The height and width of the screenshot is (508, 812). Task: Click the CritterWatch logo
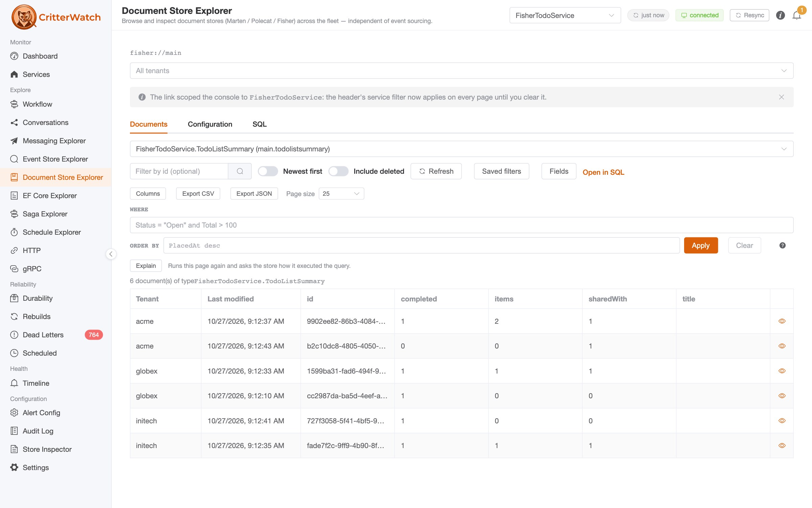pos(56,17)
